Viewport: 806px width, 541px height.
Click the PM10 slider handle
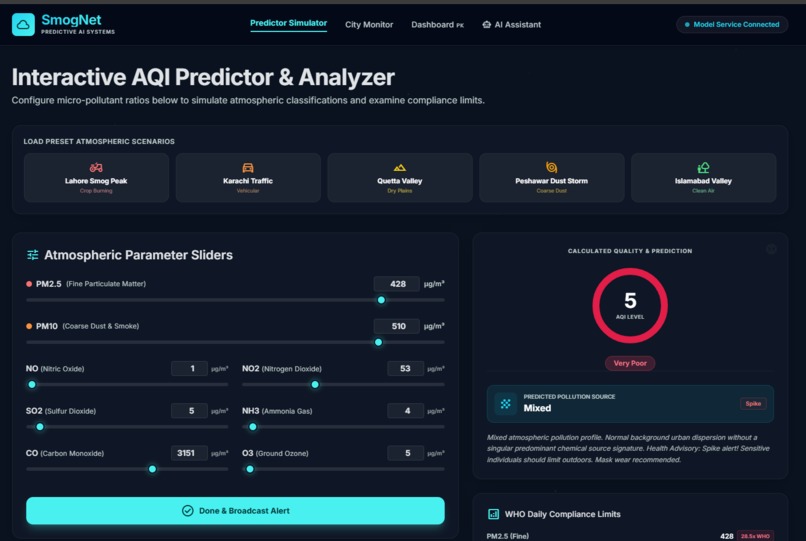coord(378,342)
